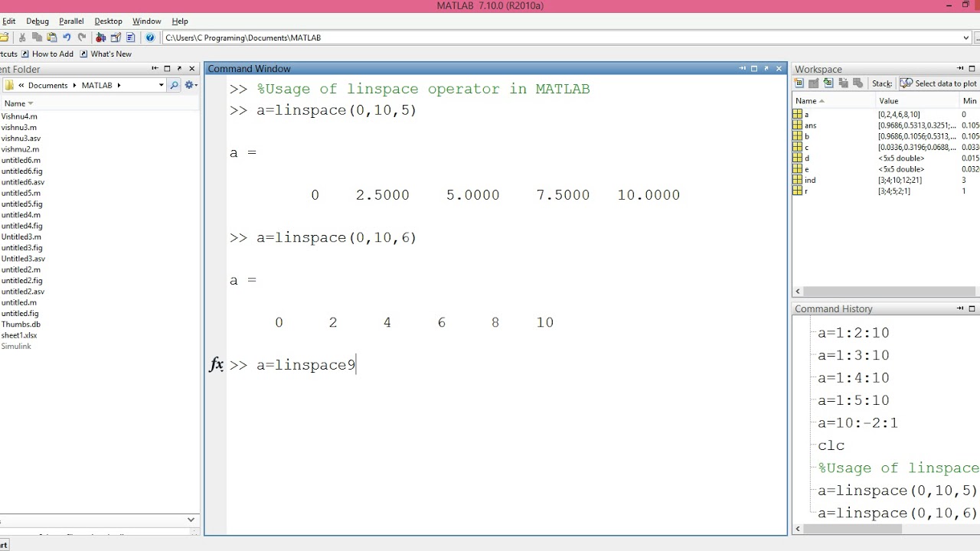Image resolution: width=980 pixels, height=551 pixels.
Task: Open the Debug menu
Action: (x=38, y=21)
